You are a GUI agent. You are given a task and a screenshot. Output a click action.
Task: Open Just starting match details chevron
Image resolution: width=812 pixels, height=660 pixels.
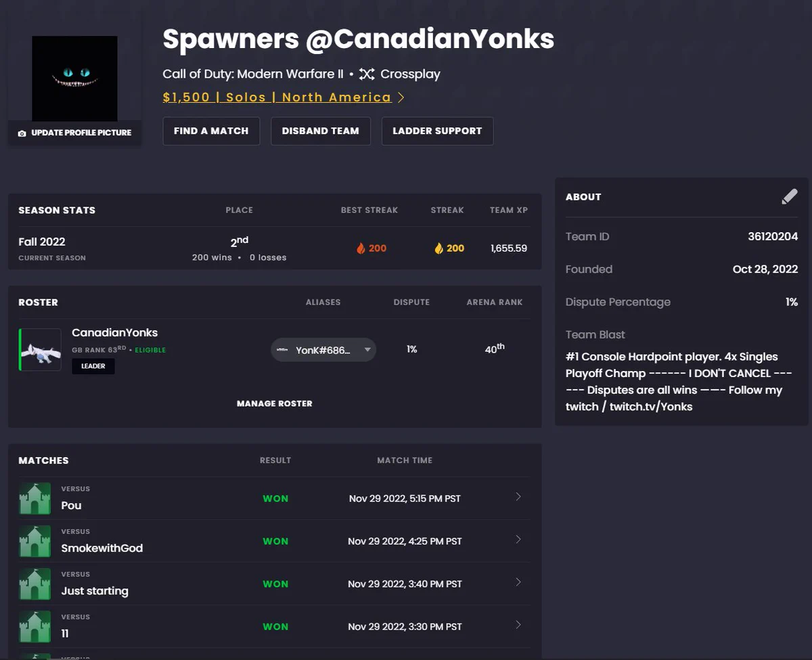pyautogui.click(x=518, y=582)
